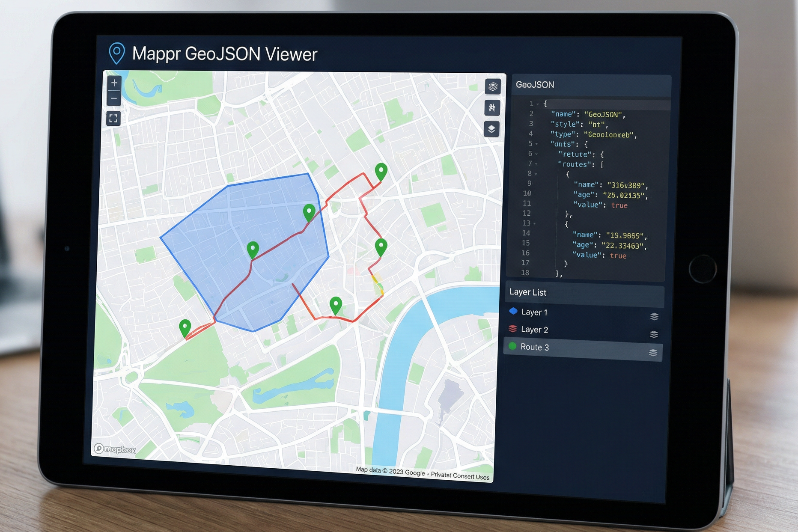Open the basemap layers switcher icon
Image resolution: width=798 pixels, height=532 pixels.
click(x=491, y=128)
